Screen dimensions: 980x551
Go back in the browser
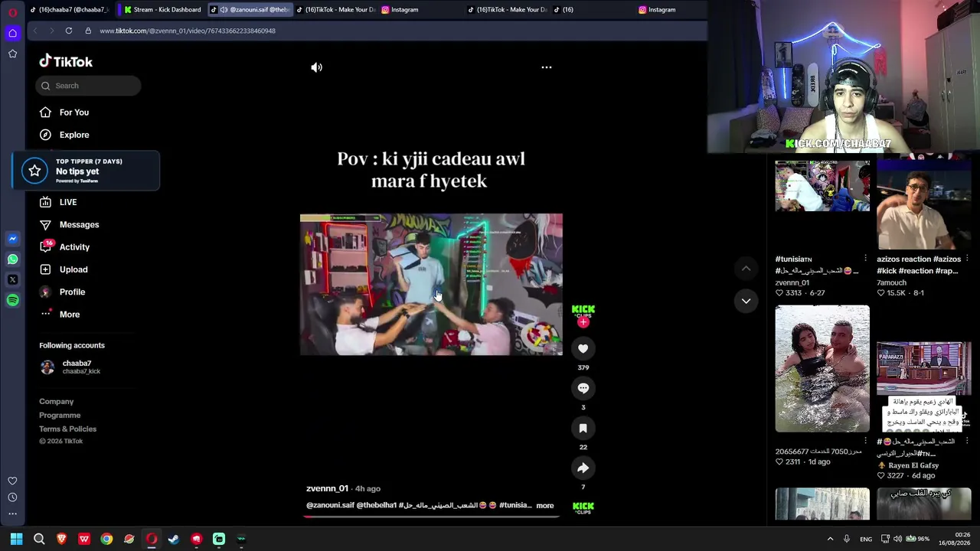[35, 31]
